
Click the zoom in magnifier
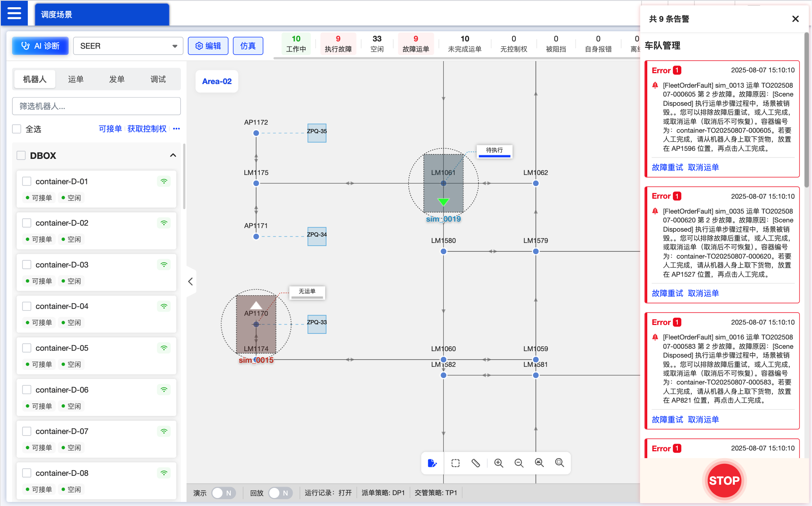point(498,463)
